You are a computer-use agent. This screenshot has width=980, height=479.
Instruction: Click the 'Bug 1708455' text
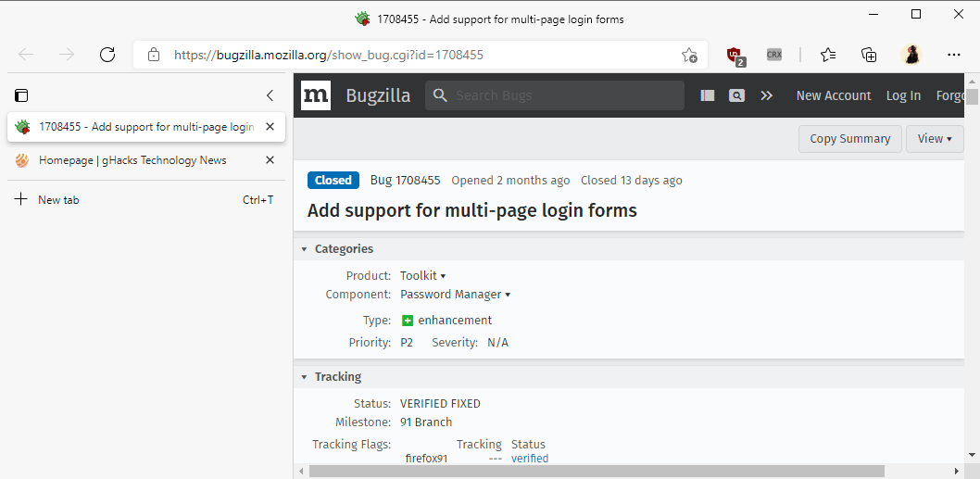pyautogui.click(x=405, y=180)
